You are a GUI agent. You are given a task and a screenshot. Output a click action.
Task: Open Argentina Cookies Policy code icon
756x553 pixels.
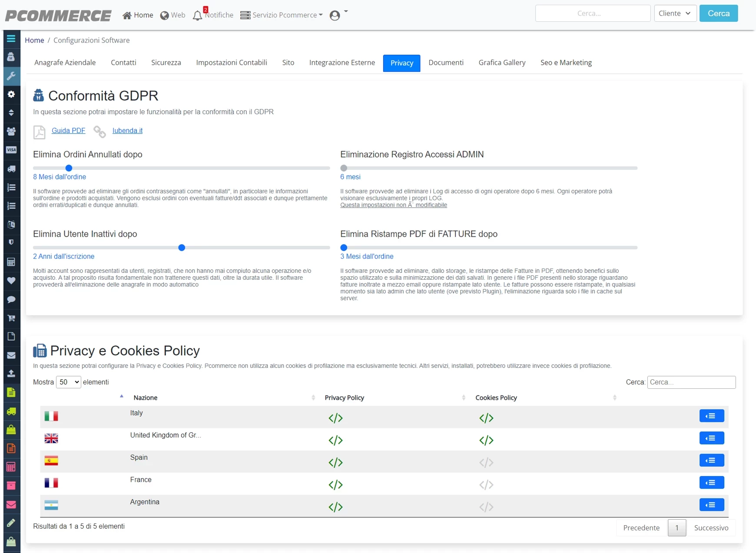[486, 507]
